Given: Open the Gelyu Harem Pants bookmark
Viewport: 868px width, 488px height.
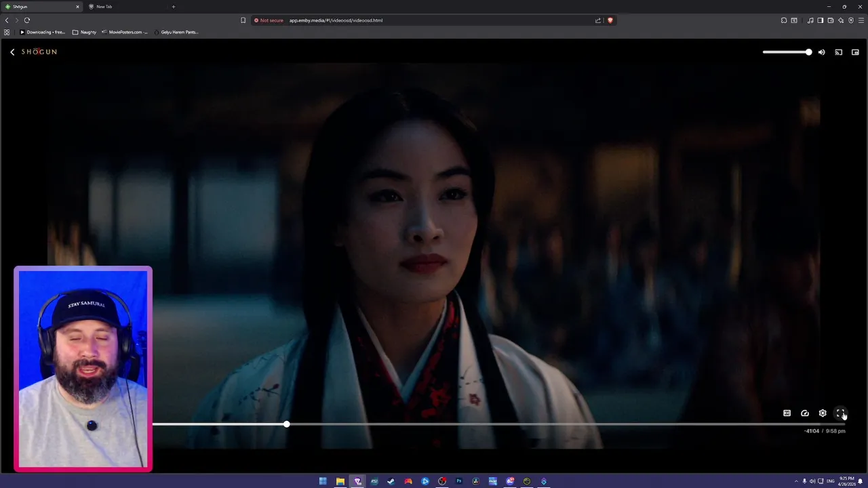Looking at the screenshot, I should point(176,32).
